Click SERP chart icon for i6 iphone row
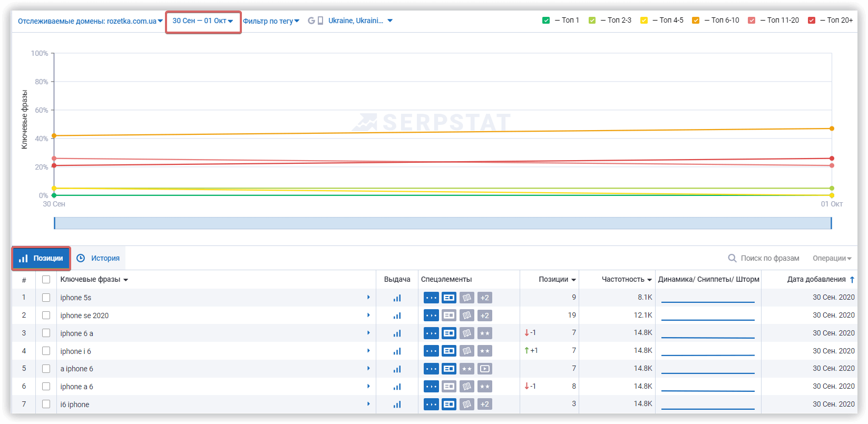This screenshot has height=424, width=868. click(x=397, y=405)
